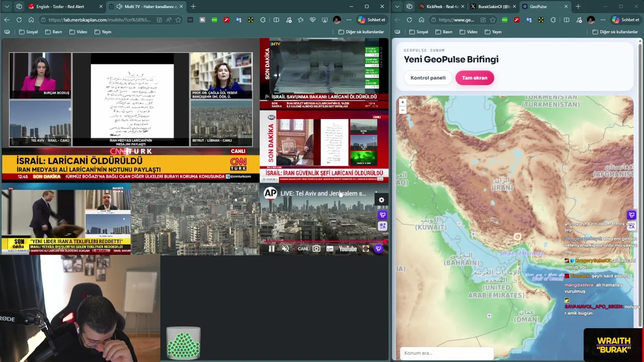
Task: Click GeoPulse page vertical scrollbar
Action: (x=640, y=186)
